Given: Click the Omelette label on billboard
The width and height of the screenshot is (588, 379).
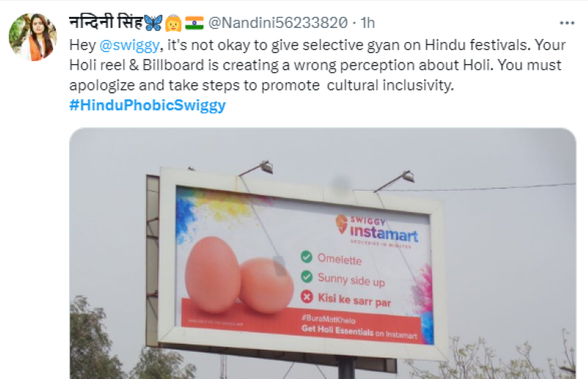Looking at the screenshot, I should pyautogui.click(x=340, y=260).
